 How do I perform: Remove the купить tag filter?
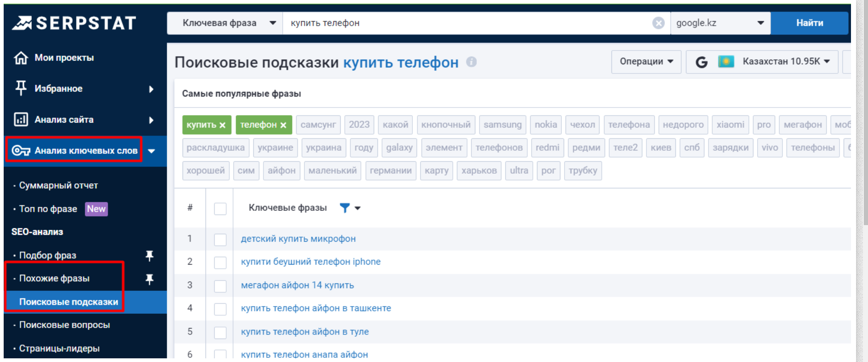[x=223, y=125]
